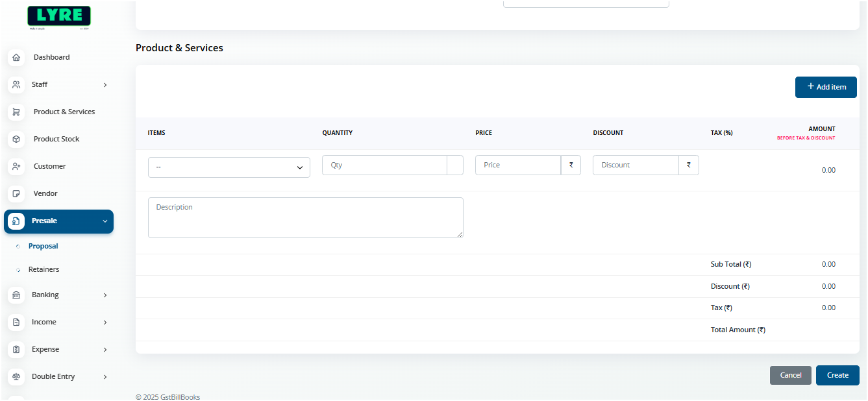This screenshot has width=868, height=401.
Task: Select the Customer person icon
Action: click(16, 166)
